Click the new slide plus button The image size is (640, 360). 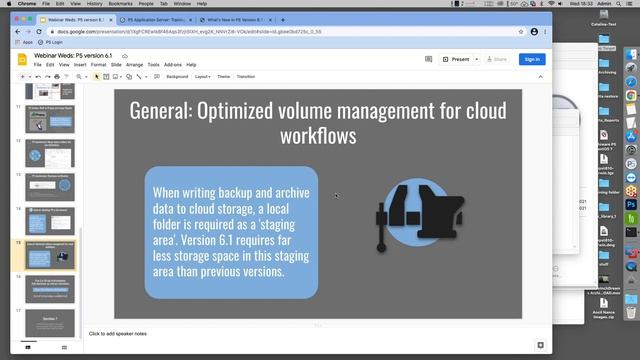22,77
